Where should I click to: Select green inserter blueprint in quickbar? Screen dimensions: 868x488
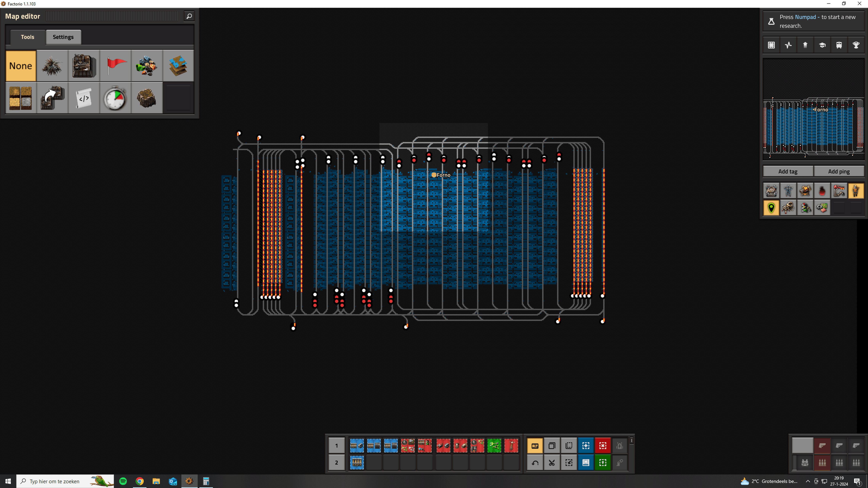pyautogui.click(x=494, y=445)
